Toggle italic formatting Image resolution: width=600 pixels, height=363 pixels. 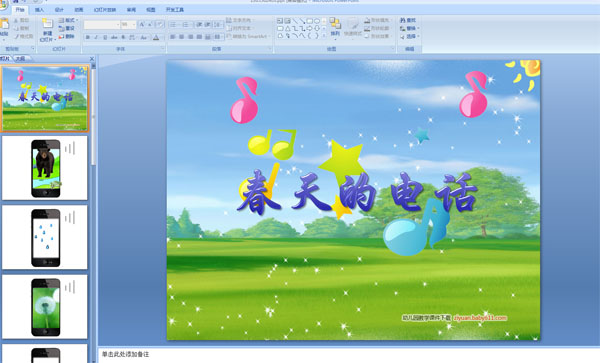(96, 37)
